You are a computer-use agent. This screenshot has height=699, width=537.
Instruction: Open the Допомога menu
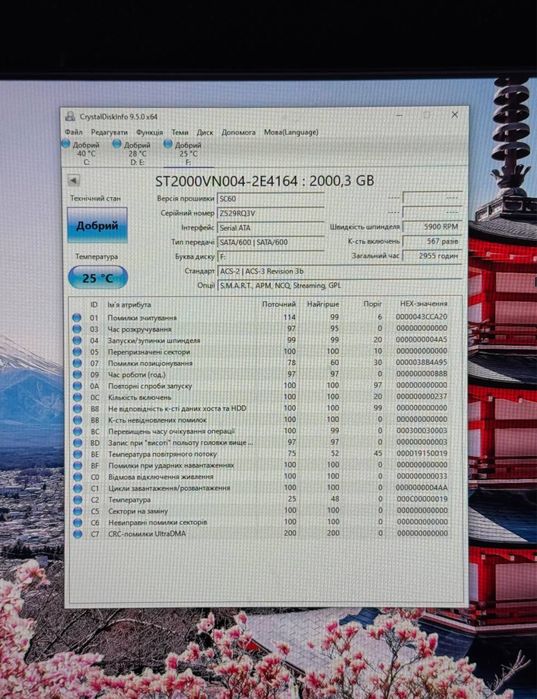point(238,132)
